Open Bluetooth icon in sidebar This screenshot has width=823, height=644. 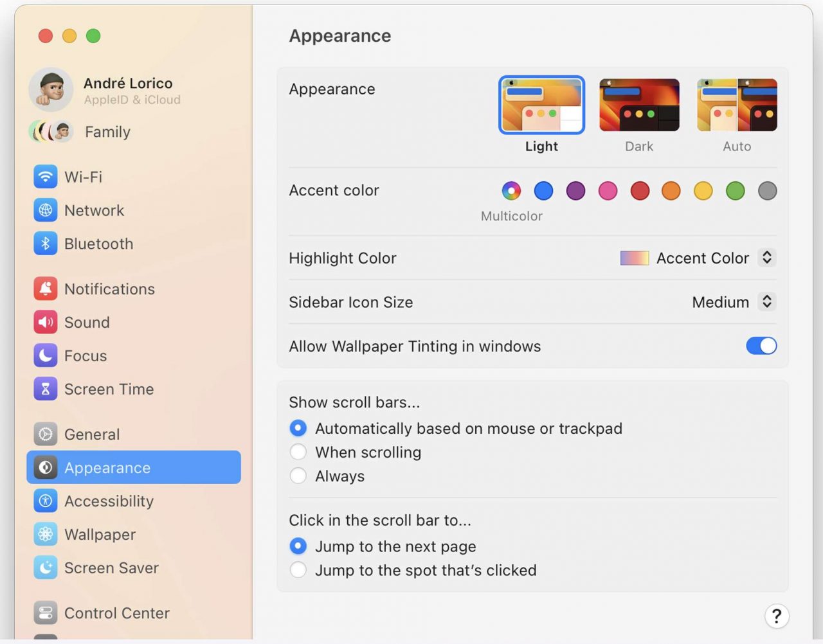[46, 244]
